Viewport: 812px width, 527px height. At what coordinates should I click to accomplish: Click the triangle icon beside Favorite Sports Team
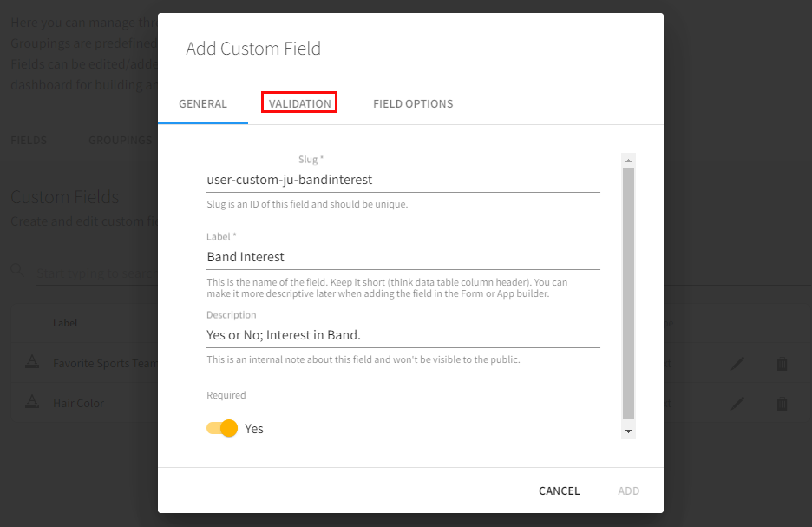pyautogui.click(x=31, y=363)
